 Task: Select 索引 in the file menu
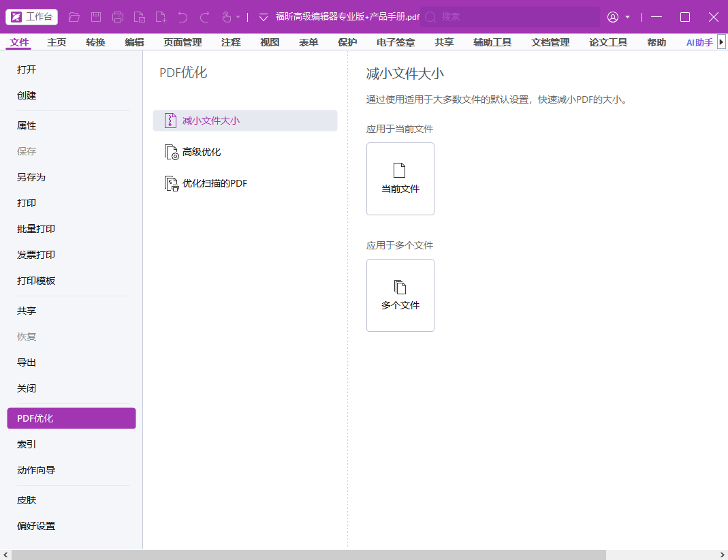pyautogui.click(x=27, y=444)
